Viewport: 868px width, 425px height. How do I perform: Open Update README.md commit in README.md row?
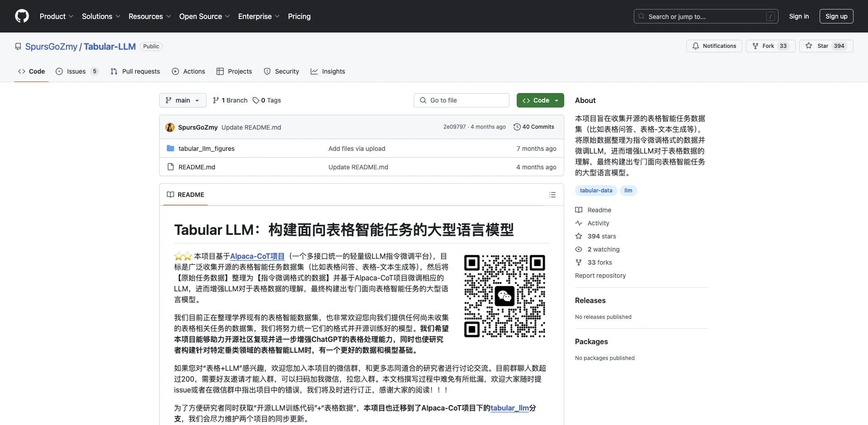coord(358,167)
